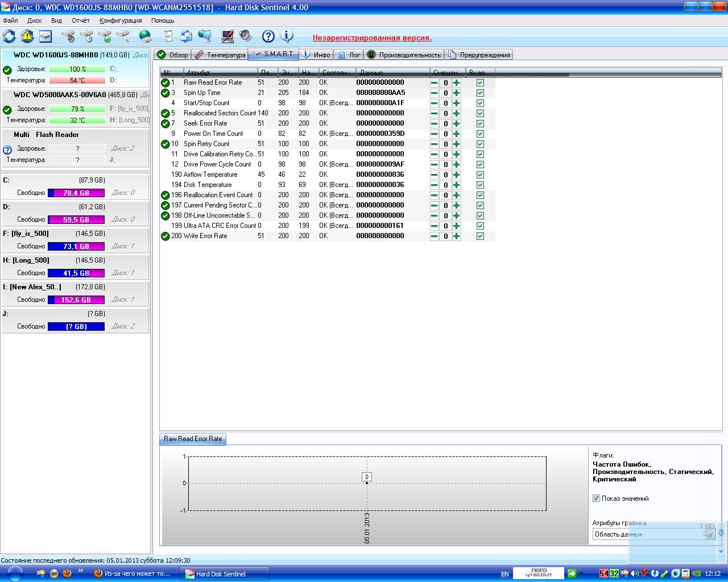Click the refresh-with-warning alert toolbar icon
This screenshot has width=728, height=582.
[27, 36]
